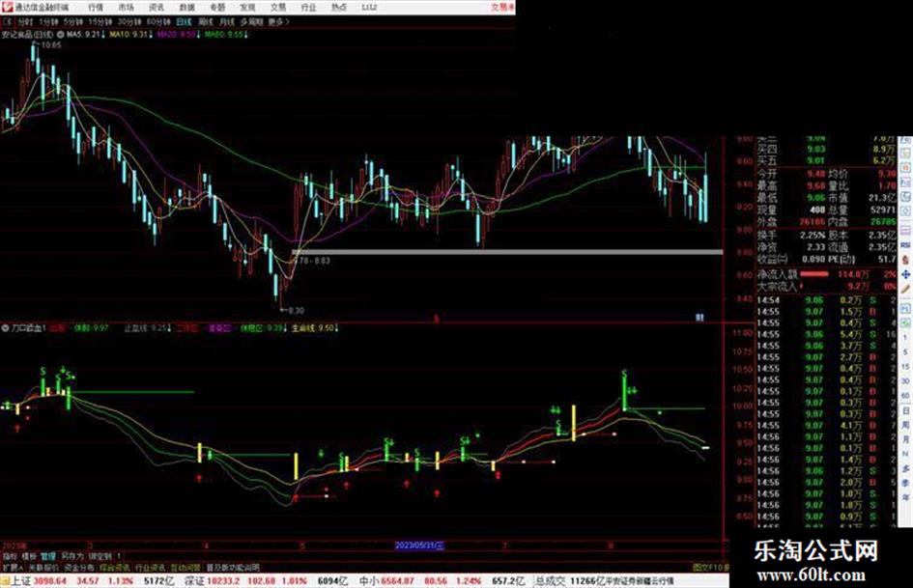Viewport: 913px width, 588px height.
Task: Click the arrow beside the MA60 value
Action: click(x=245, y=35)
